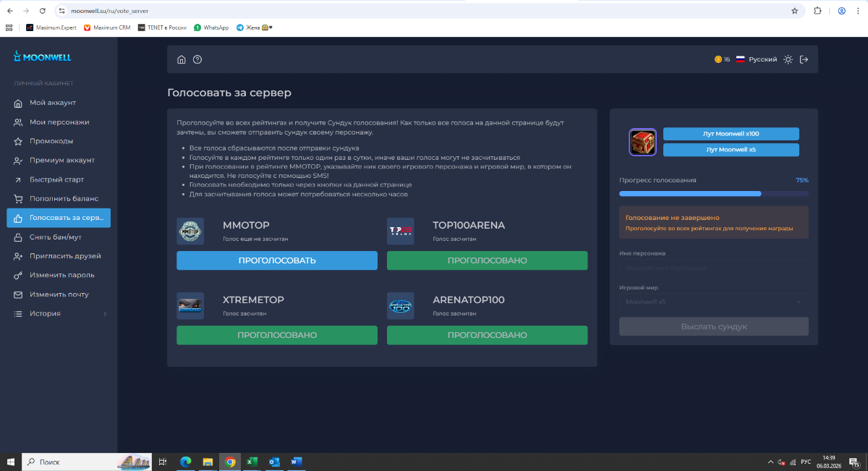Open Google Chrome from the taskbar
Screen dimensions: 868x471
(x=230, y=462)
